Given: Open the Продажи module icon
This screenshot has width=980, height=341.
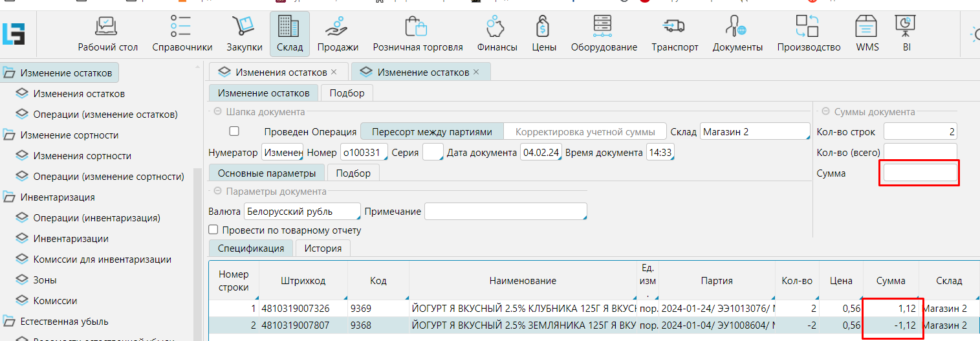Looking at the screenshot, I should 338,27.
